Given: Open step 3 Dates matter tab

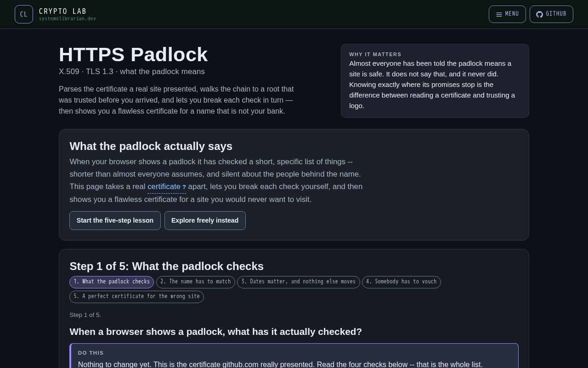Looking at the screenshot, I should coord(299,282).
